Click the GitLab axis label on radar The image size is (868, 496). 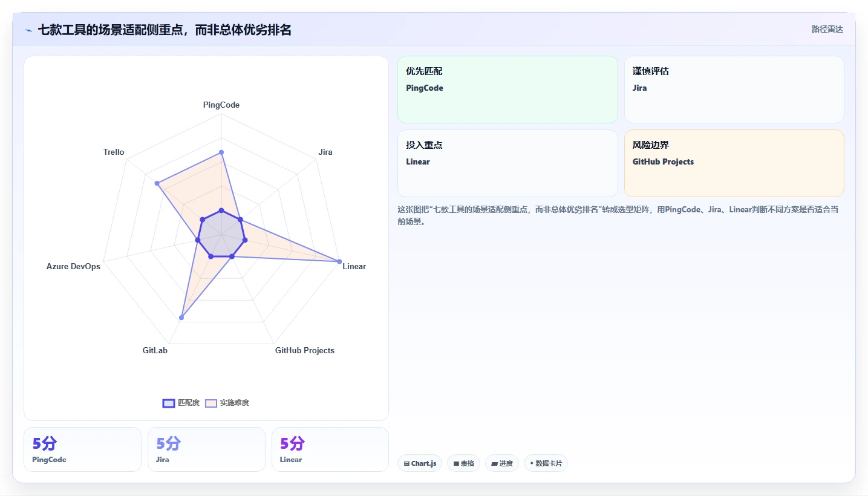(155, 350)
